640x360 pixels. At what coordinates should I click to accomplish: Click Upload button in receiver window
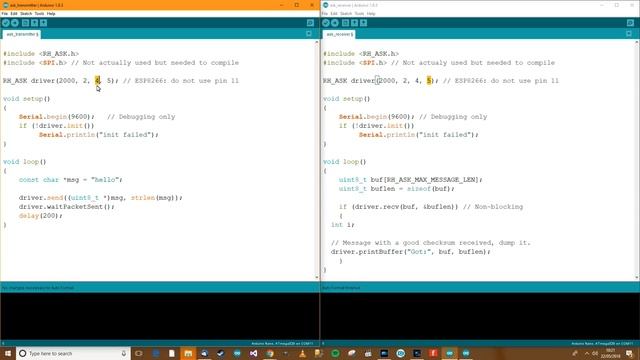point(335,23)
